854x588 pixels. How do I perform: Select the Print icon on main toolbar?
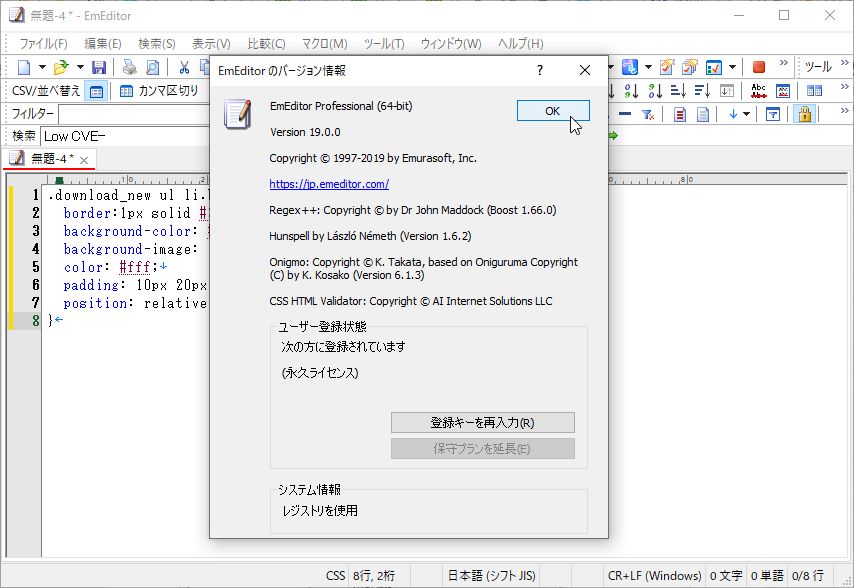click(x=129, y=67)
